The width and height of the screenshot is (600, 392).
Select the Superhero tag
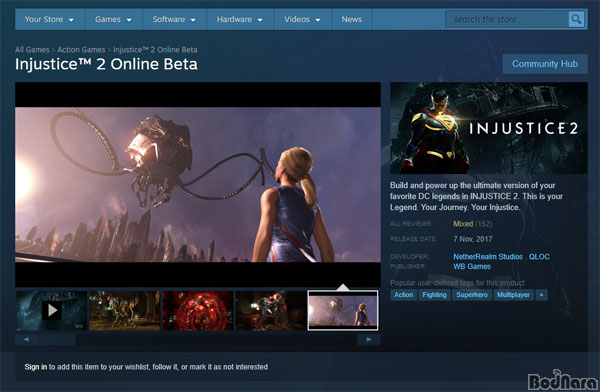[472, 295]
